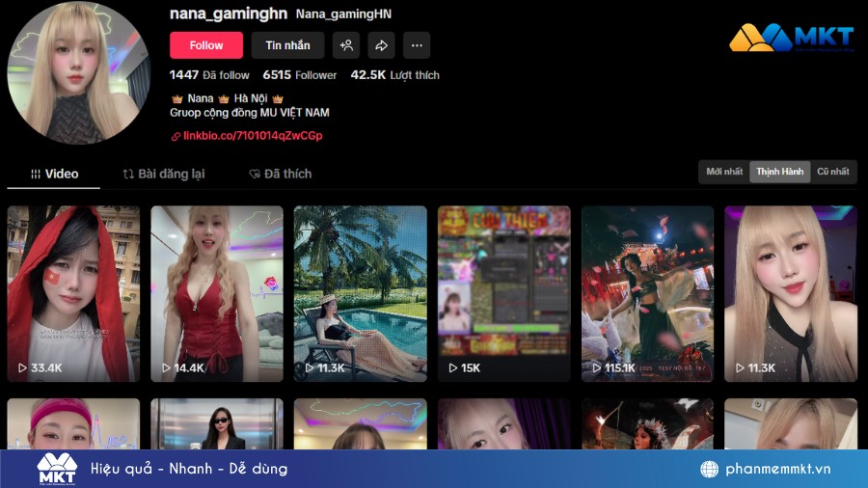868x488 pixels.
Task: Click the globe icon beside phanmemmkt.vn
Action: coord(709,469)
